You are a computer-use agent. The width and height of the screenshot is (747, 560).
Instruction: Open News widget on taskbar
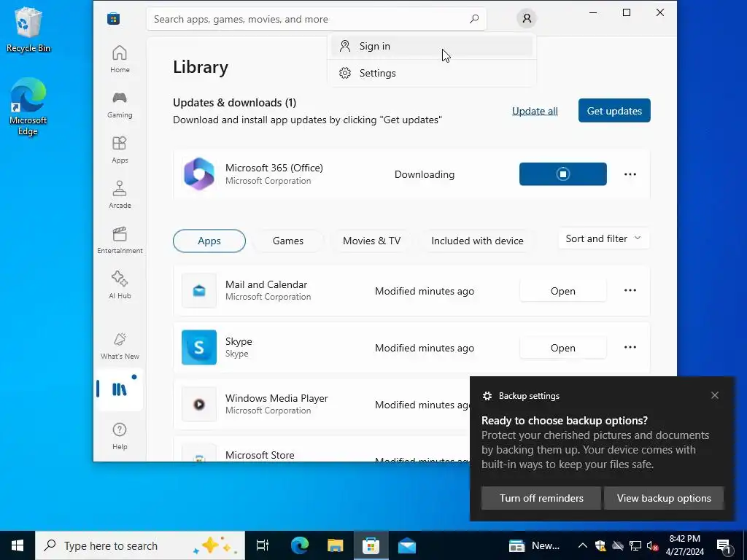[x=535, y=545]
